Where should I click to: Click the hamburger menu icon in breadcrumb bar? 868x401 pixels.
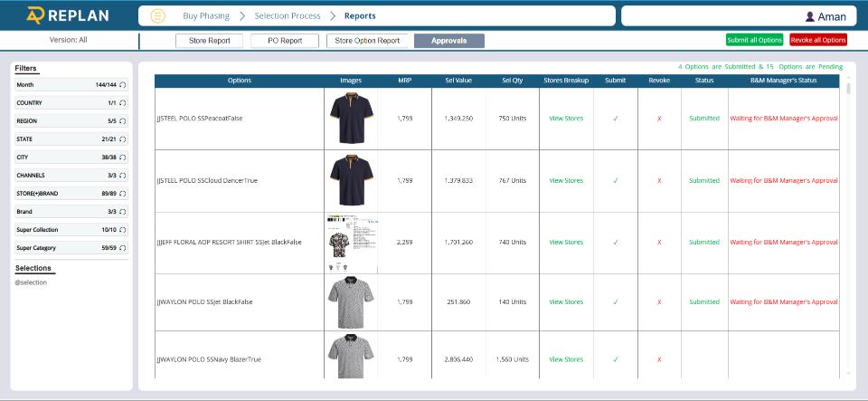(158, 15)
